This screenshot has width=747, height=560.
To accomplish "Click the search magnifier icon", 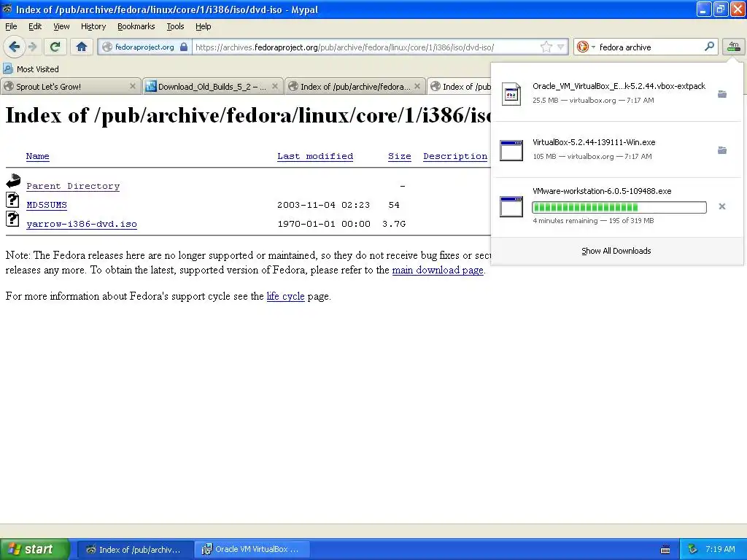I will [709, 46].
